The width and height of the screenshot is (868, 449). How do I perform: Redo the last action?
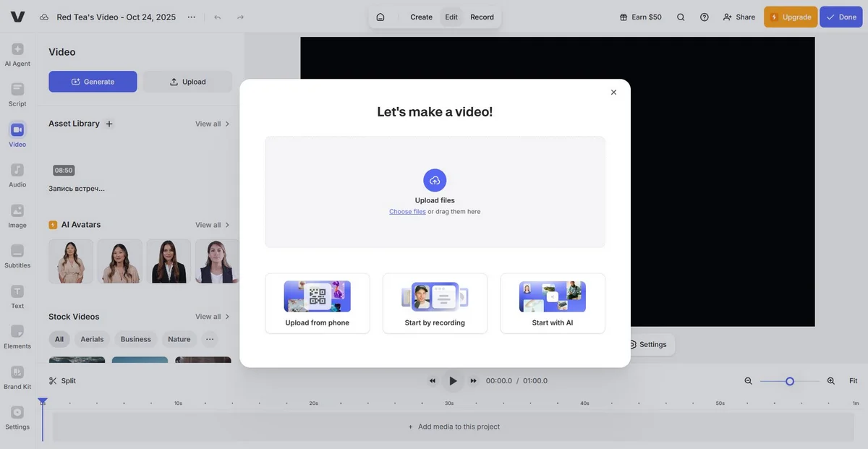tap(240, 17)
